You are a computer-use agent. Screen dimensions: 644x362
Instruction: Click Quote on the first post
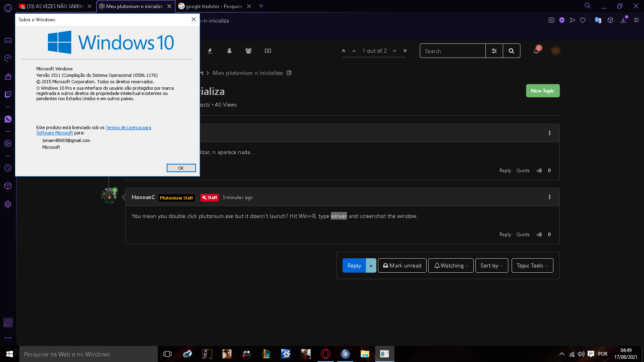[x=523, y=171]
